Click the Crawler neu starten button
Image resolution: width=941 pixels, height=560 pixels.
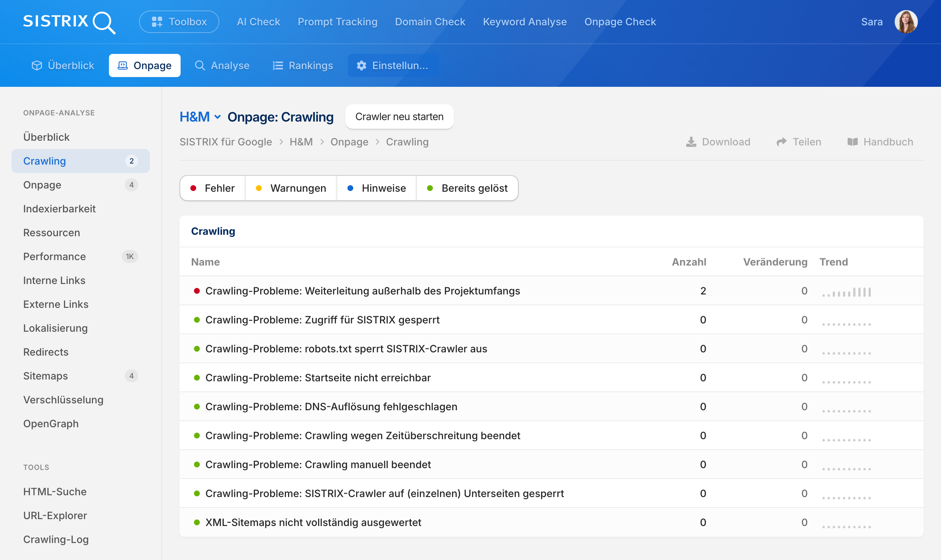point(399,117)
